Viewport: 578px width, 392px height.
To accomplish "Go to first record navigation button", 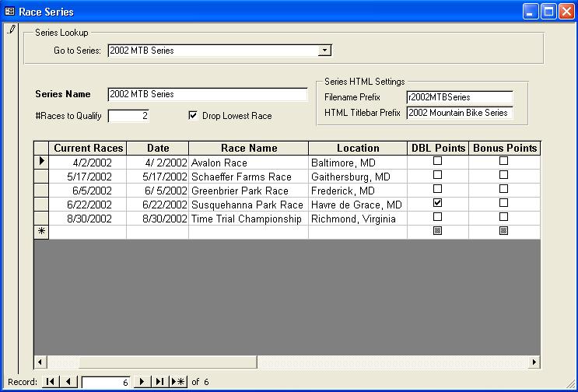I will pos(51,382).
